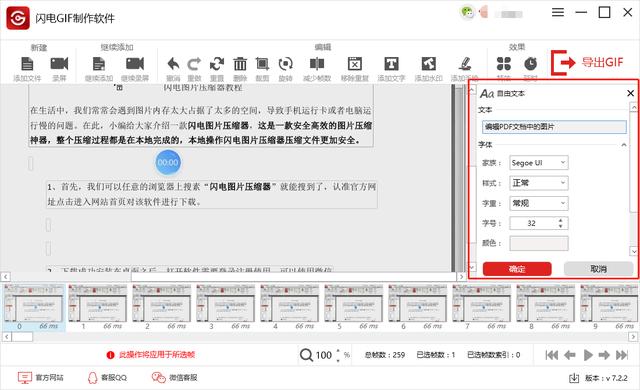Click Export GIF (导出GIF)
Viewport: 640px width, 390px height.
pyautogui.click(x=587, y=62)
